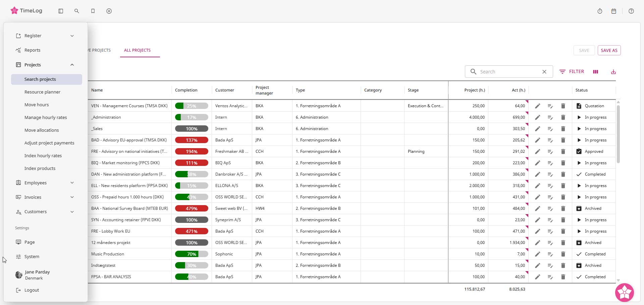Viewport: 644px width, 305px height.
Task: Toggle the sidebar panel icon in top bar
Action: coord(61,11)
